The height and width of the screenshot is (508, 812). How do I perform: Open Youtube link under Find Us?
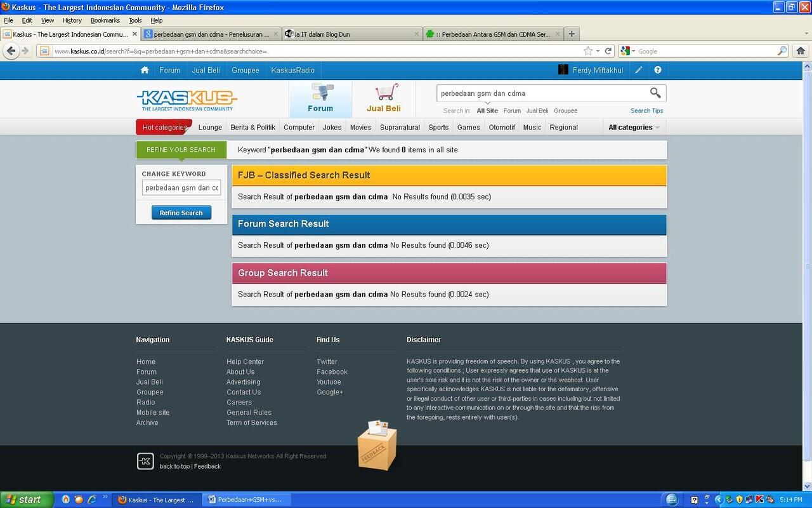tap(329, 382)
